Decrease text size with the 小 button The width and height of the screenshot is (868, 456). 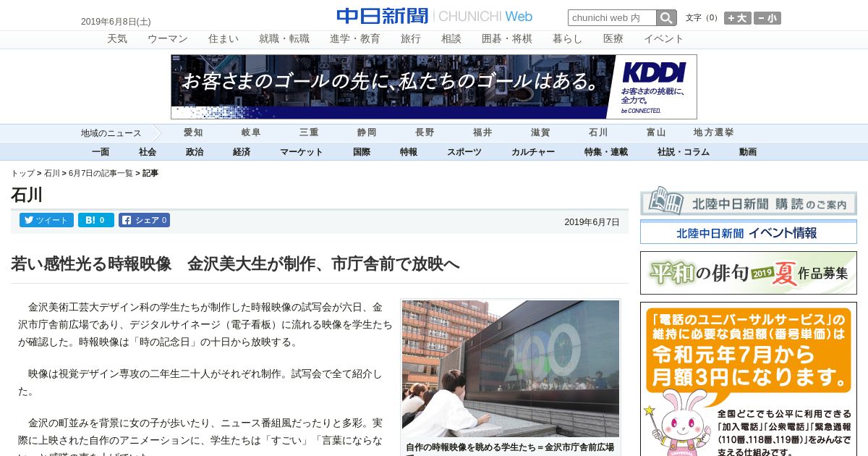click(767, 18)
